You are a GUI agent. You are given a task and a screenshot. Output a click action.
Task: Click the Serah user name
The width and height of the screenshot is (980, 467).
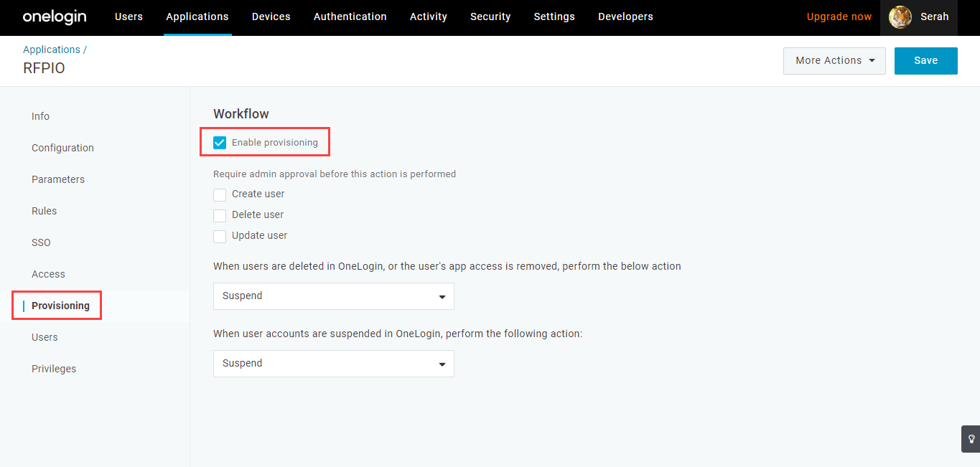tap(935, 16)
